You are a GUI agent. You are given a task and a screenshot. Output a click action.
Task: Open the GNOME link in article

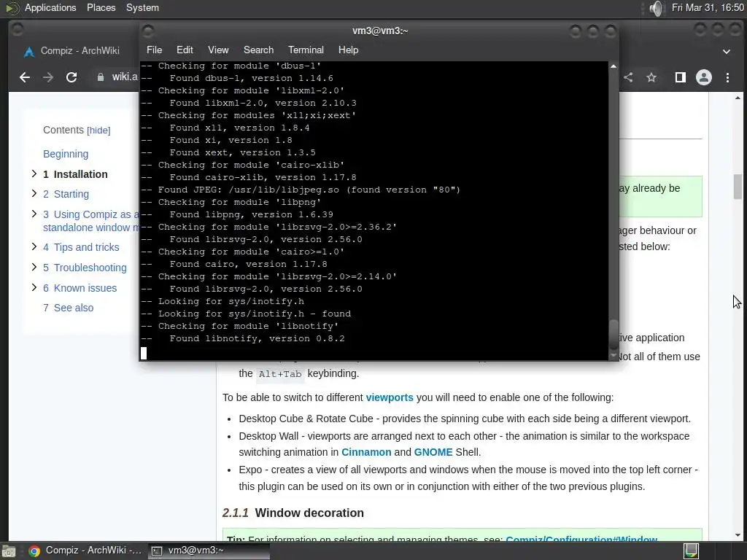click(x=433, y=452)
